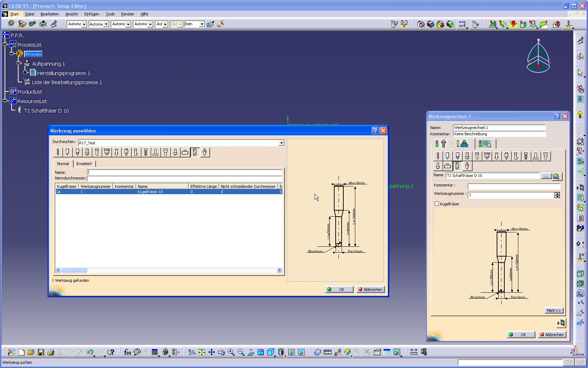Open the Durchsuchen R17_Test dropdown
Viewport: 588px width, 368px height.
[x=281, y=143]
